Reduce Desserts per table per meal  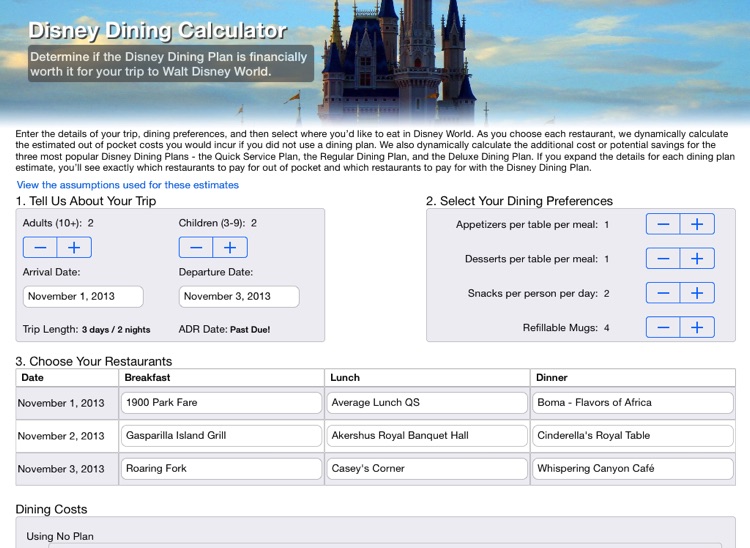point(663,258)
